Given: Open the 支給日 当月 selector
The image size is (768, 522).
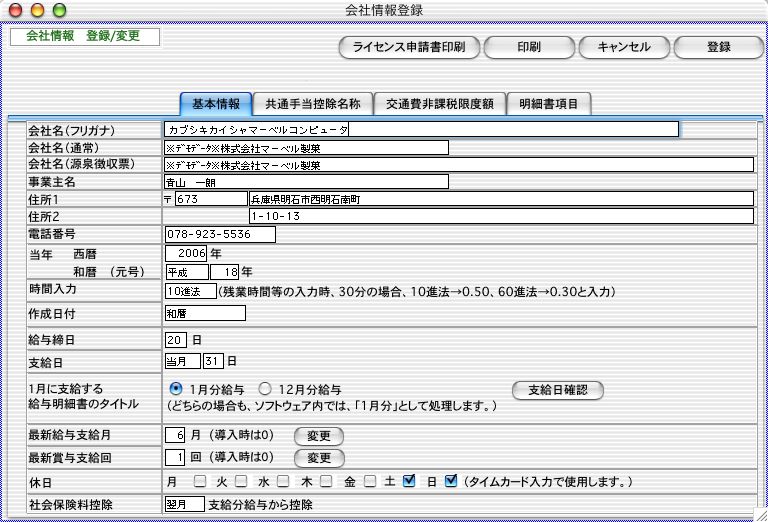Looking at the screenshot, I should (181, 361).
